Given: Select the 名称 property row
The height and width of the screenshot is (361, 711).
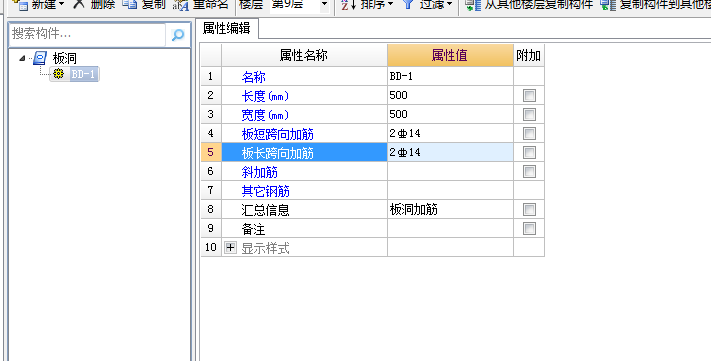Looking at the screenshot, I should (x=304, y=76).
